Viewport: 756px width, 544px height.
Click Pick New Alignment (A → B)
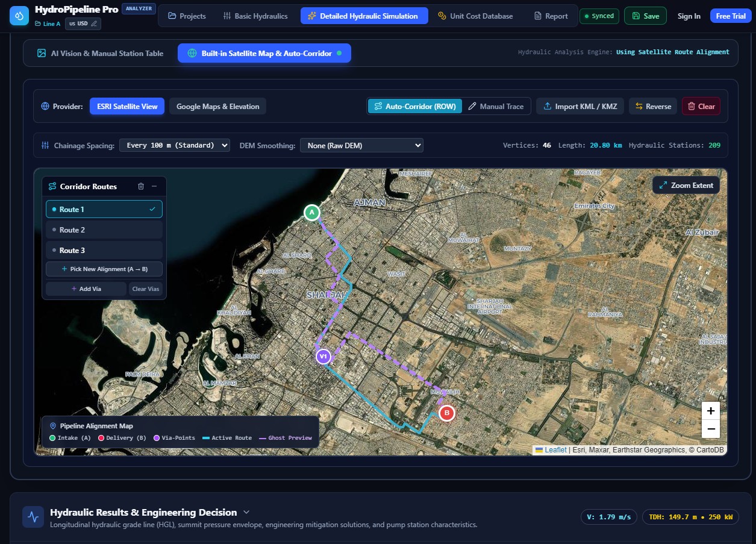(104, 269)
